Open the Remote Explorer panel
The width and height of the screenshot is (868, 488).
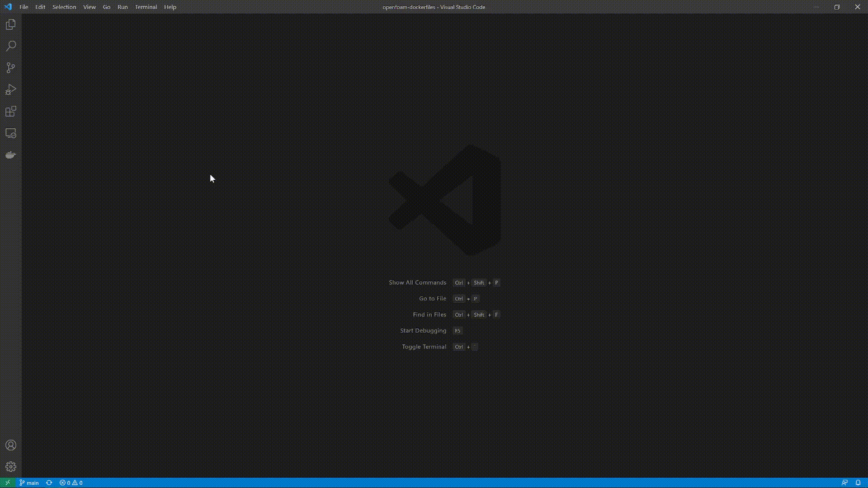coord(11,133)
